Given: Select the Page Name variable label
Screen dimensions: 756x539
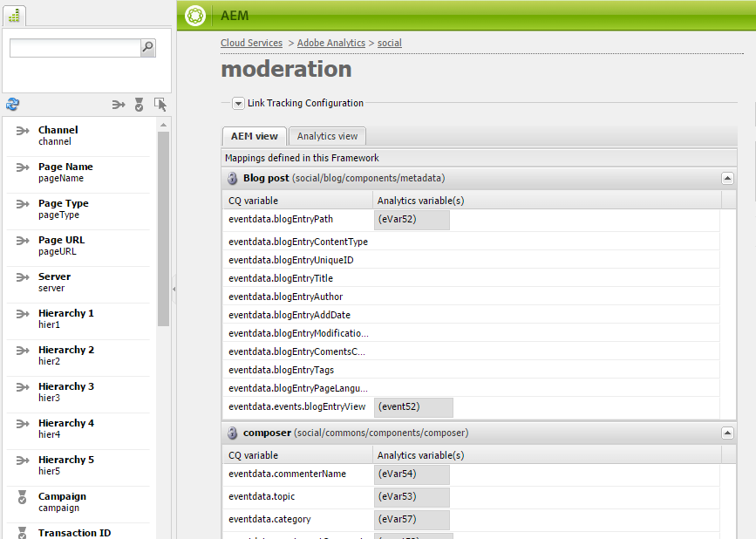Looking at the screenshot, I should tap(65, 167).
